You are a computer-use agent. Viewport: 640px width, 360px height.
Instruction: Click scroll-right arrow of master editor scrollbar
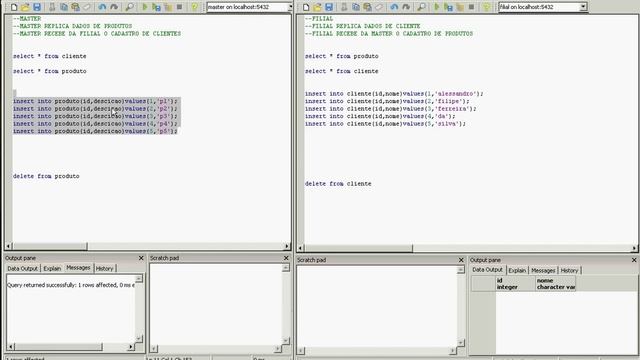pyautogui.click(x=287, y=246)
